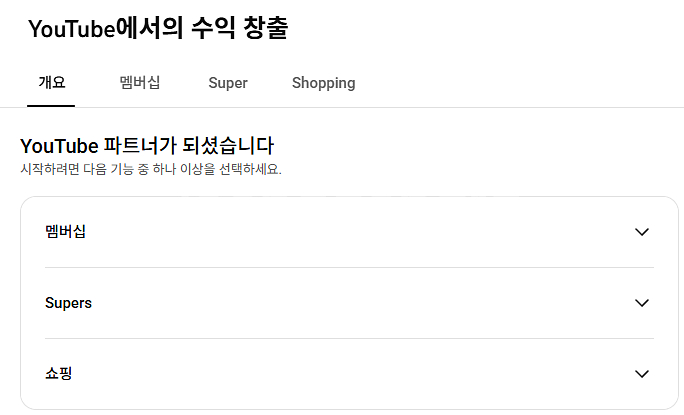The width and height of the screenshot is (684, 415).
Task: Click empty space in the middle of the 쇼핑 row
Action: click(350, 374)
